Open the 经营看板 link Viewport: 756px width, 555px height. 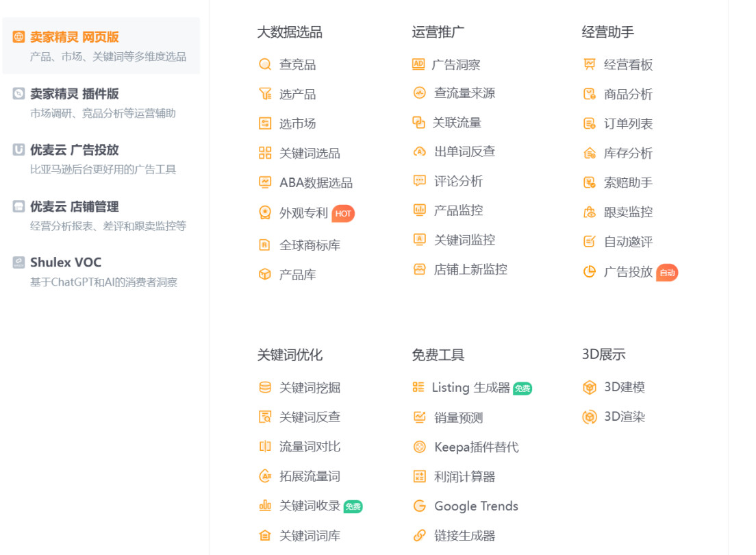click(x=628, y=64)
